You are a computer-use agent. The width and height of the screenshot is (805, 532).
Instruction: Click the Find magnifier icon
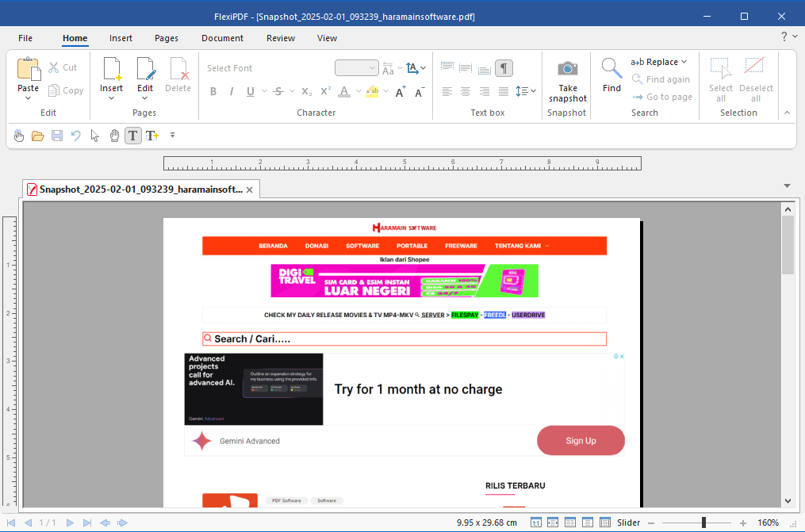(611, 68)
